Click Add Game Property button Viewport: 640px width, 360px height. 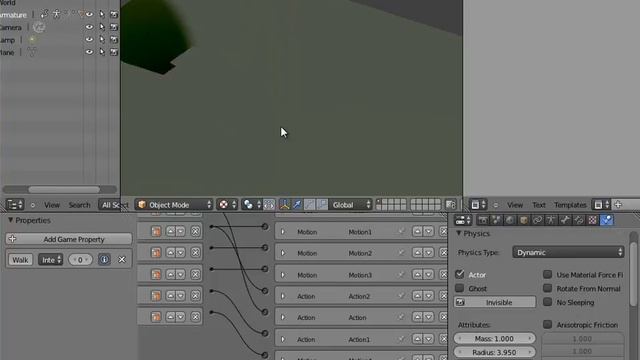69,239
